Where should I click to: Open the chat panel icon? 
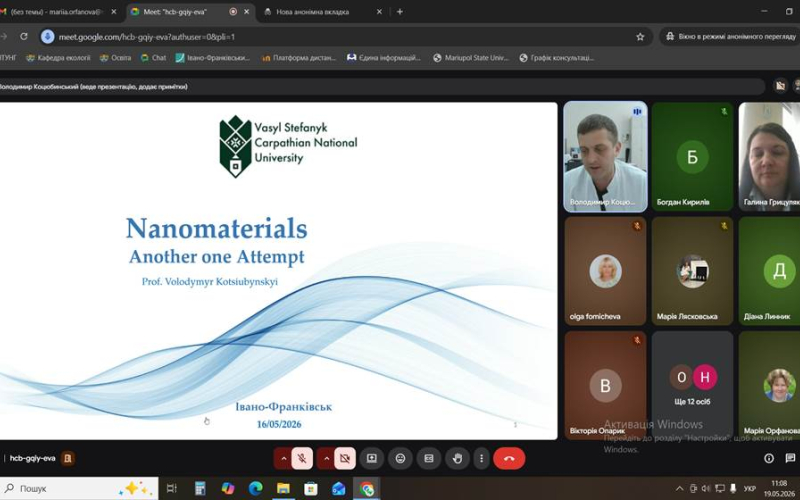pyautogui.click(x=790, y=458)
